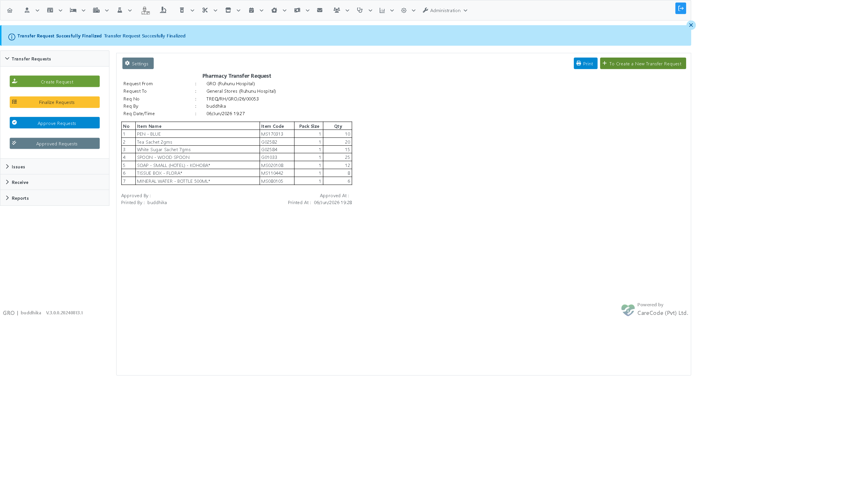The width and height of the screenshot is (863, 504).
Task: Click item code MS110442
Action: [x=272, y=173]
